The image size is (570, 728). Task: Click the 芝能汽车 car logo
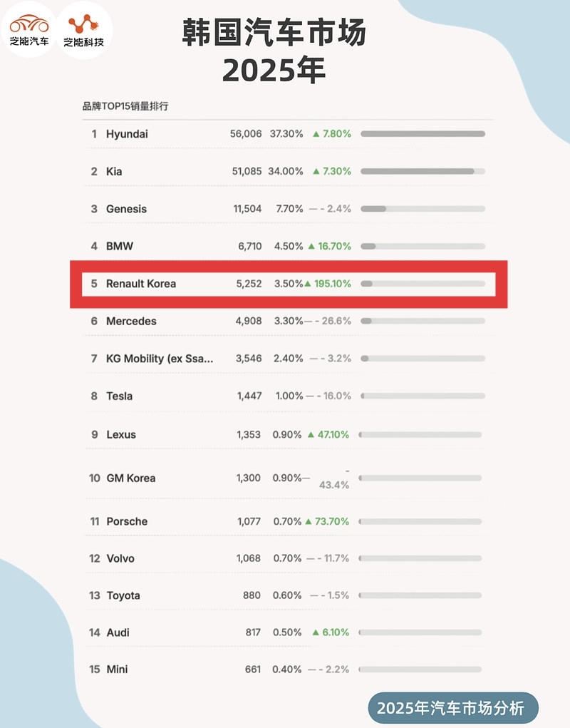click(29, 30)
